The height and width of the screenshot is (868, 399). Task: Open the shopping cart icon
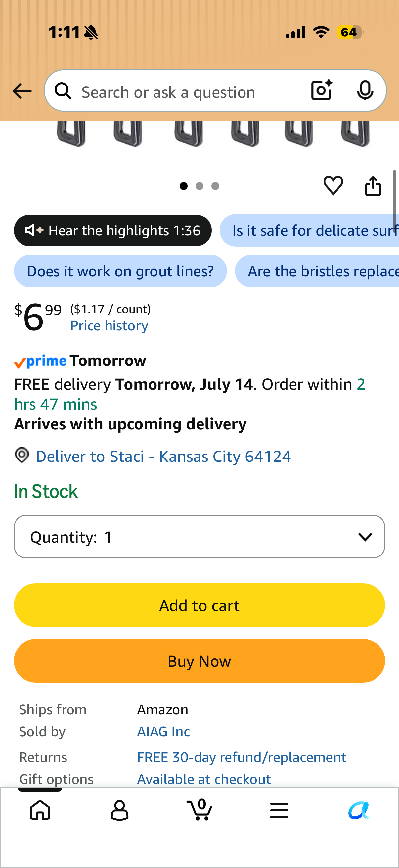(199, 810)
